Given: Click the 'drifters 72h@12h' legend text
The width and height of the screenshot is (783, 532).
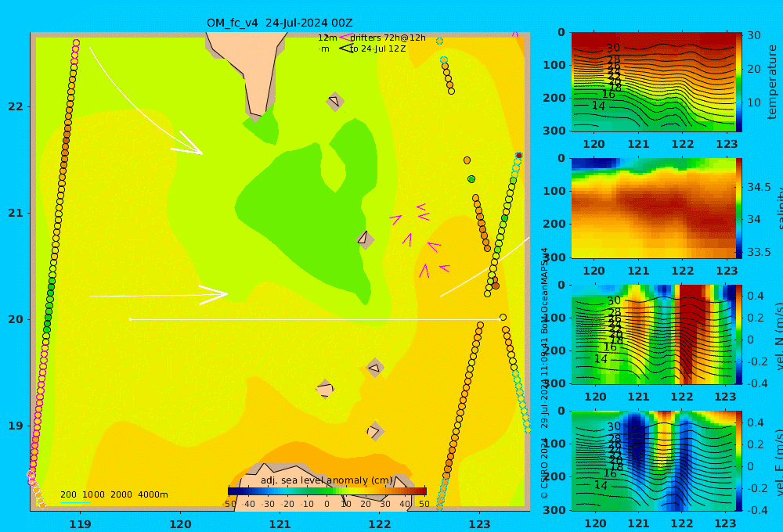Looking at the screenshot, I should pyautogui.click(x=388, y=38).
